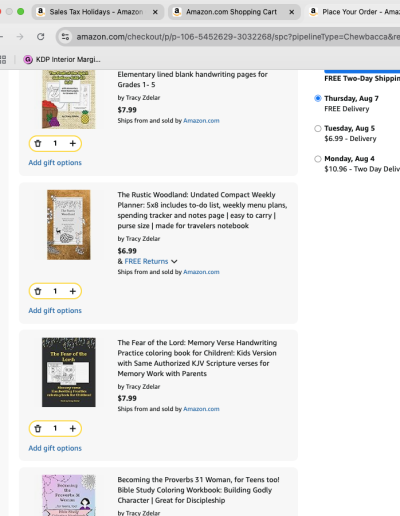Viewport: 400px width, 516px height.
Task: Add one more Fear of the Lord book using its plus
Action: [73, 429]
